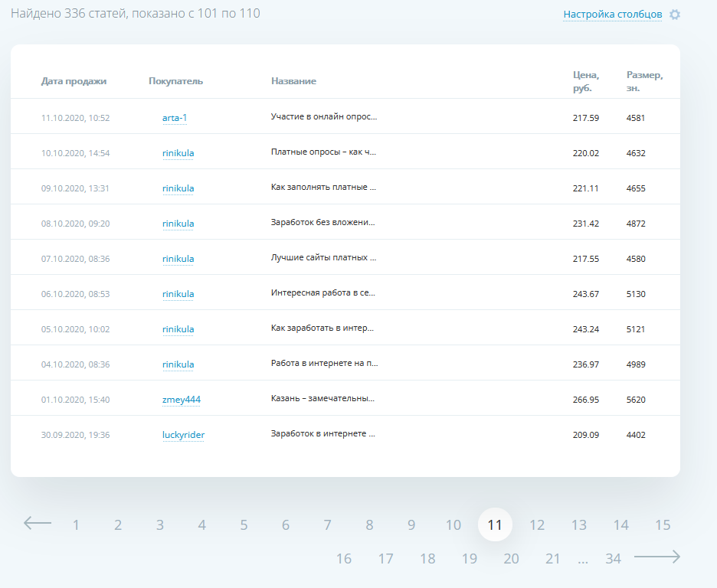Sort by Дата продажи column header
The height and width of the screenshot is (588, 717).
pos(74,81)
